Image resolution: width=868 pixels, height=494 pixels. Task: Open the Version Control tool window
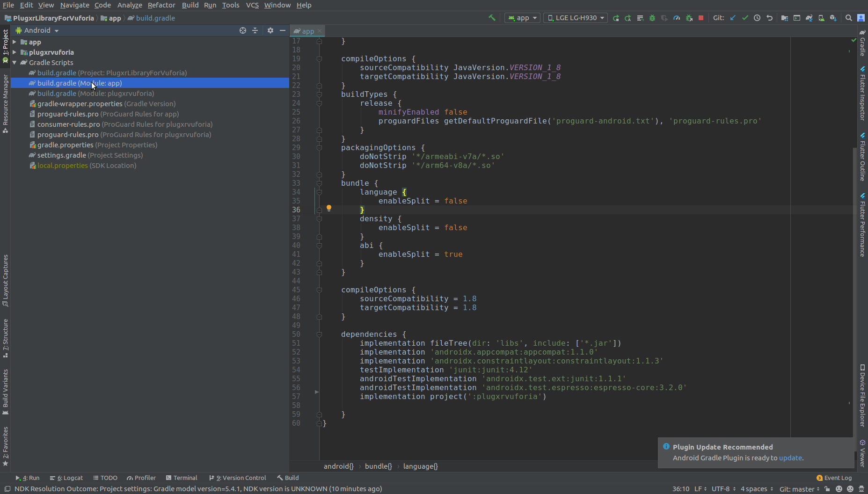(237, 478)
